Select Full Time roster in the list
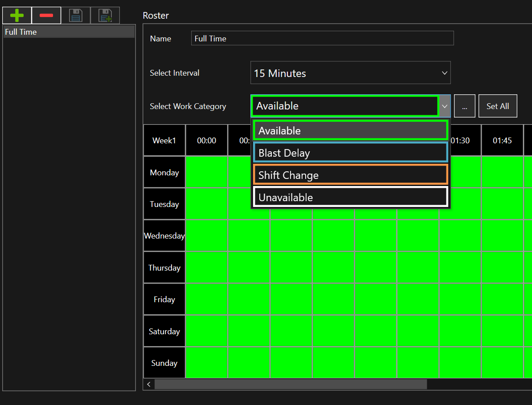This screenshot has width=532, height=405. pyautogui.click(x=69, y=32)
